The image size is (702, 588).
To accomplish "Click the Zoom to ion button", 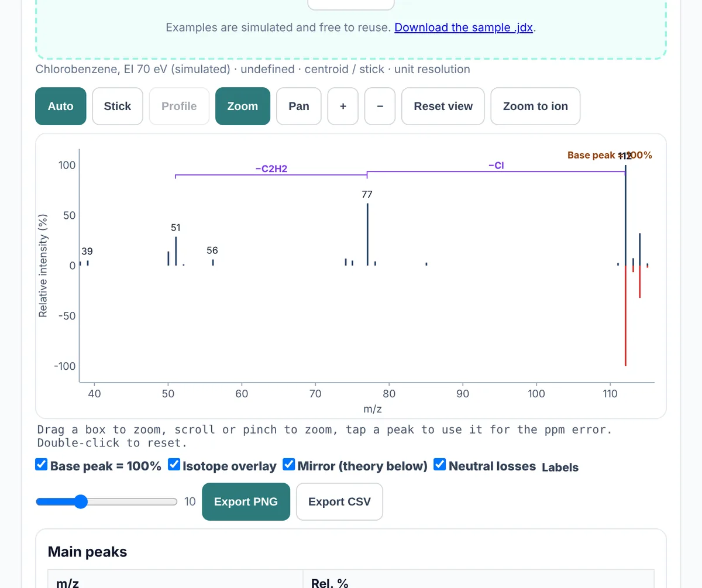I will (x=535, y=106).
